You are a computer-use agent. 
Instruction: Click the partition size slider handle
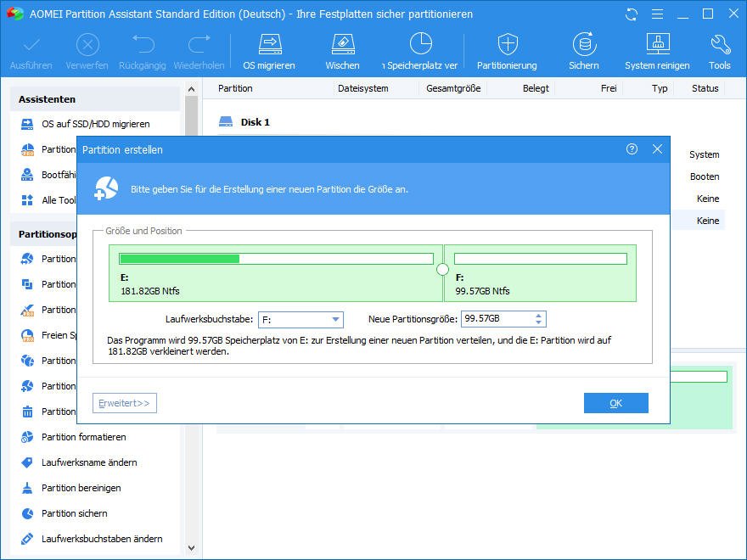pyautogui.click(x=442, y=270)
